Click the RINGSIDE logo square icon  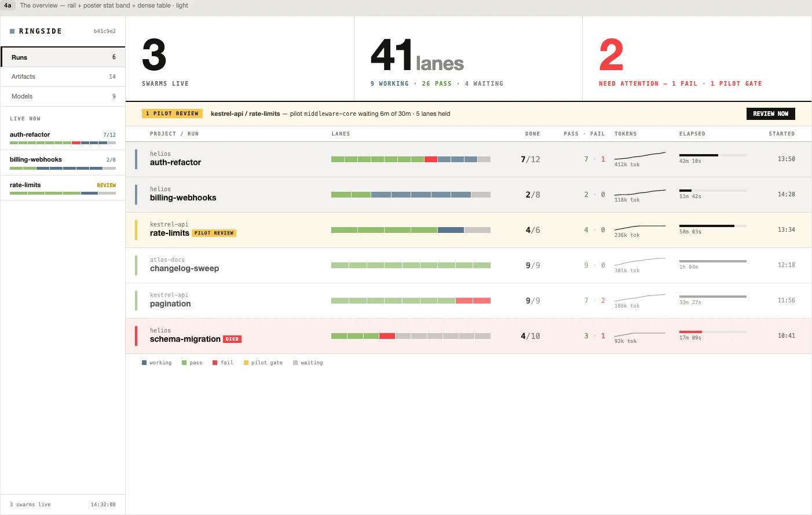12,31
